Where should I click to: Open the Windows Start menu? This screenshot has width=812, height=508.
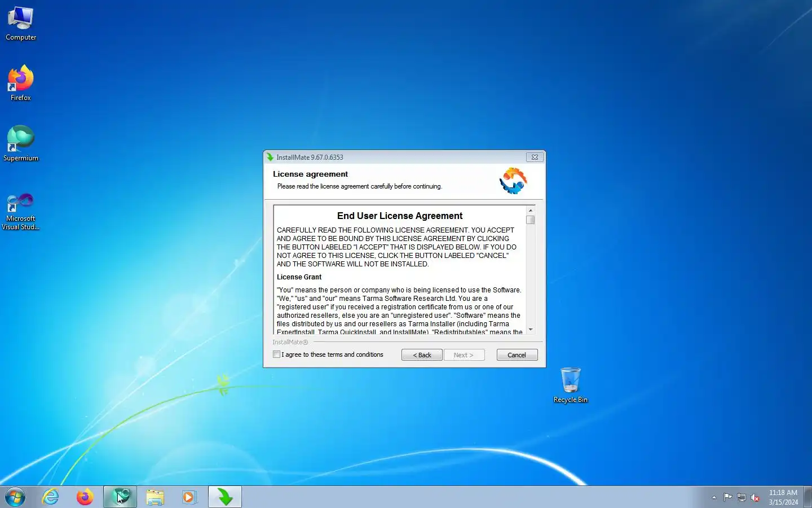(15, 497)
